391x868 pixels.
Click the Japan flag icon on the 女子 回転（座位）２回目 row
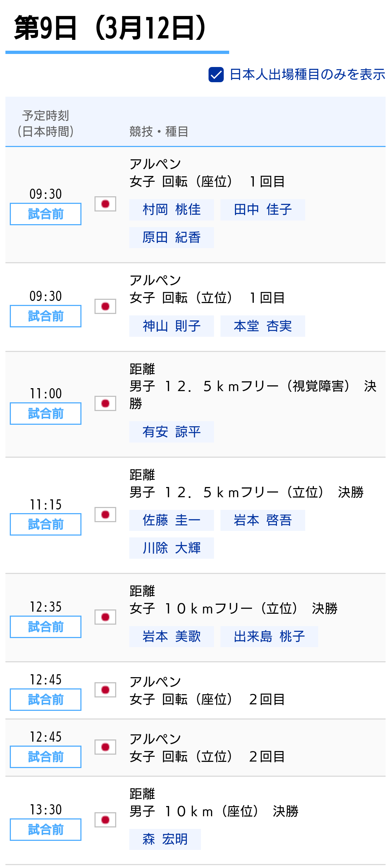click(x=105, y=689)
